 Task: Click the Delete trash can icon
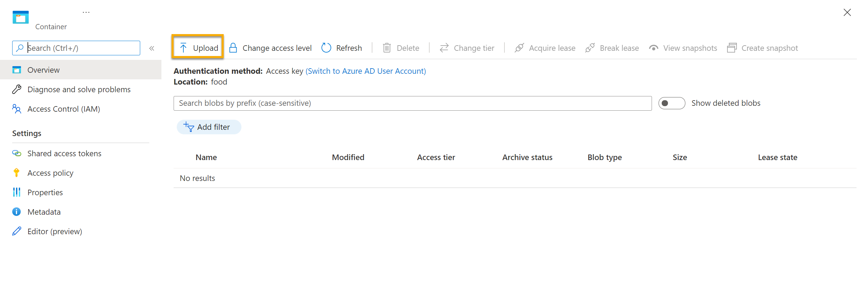387,48
